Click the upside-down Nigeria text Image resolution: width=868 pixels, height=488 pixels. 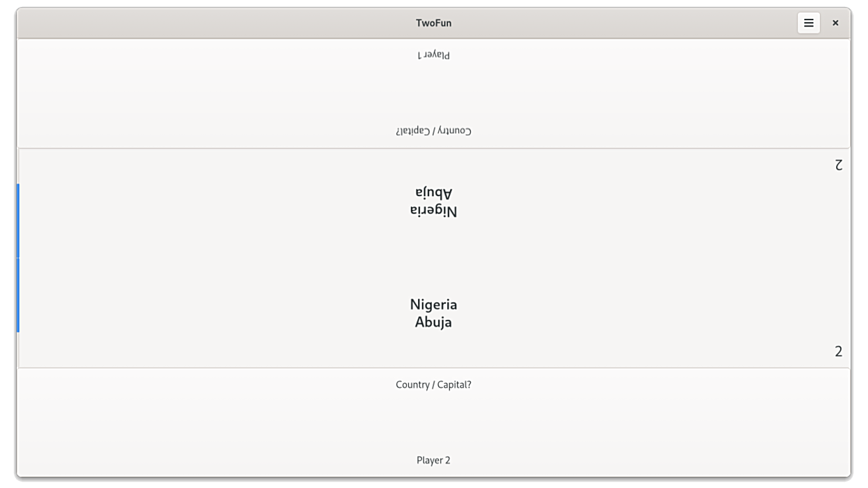pyautogui.click(x=433, y=211)
